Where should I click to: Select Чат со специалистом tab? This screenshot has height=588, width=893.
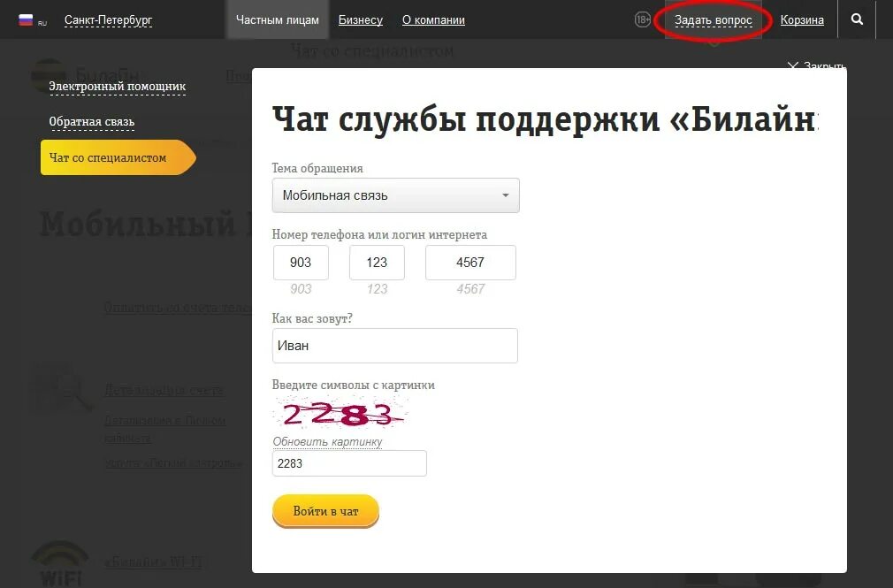click(x=118, y=157)
